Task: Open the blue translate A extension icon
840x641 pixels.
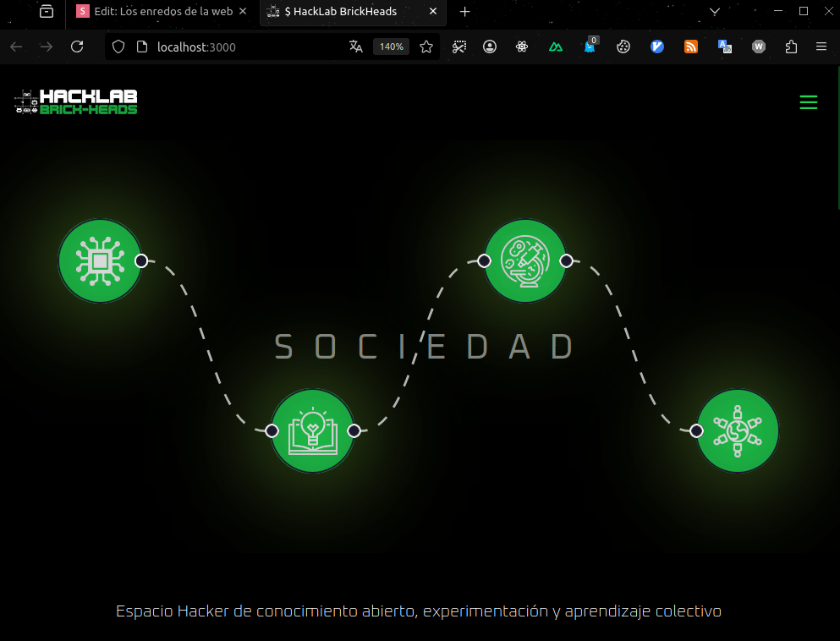Action: coord(725,47)
